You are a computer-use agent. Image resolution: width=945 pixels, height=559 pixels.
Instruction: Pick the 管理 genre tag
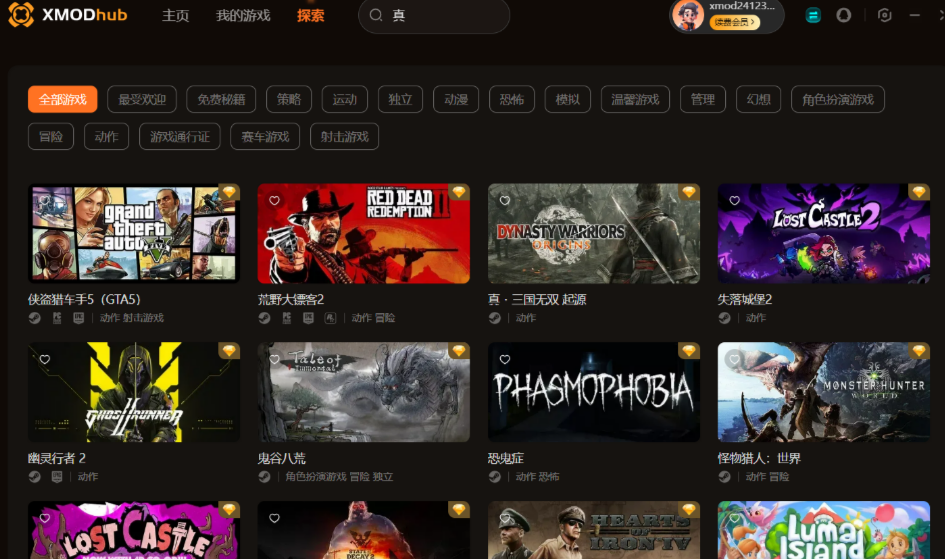tap(703, 99)
